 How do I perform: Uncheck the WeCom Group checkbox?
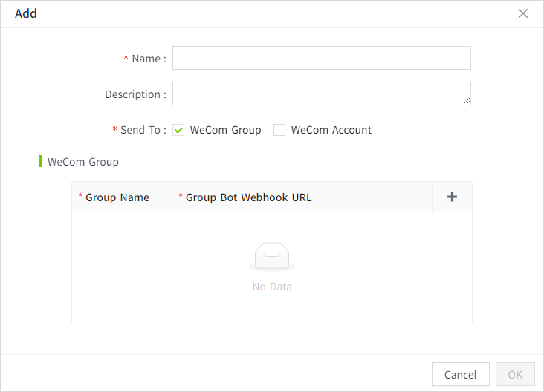178,130
